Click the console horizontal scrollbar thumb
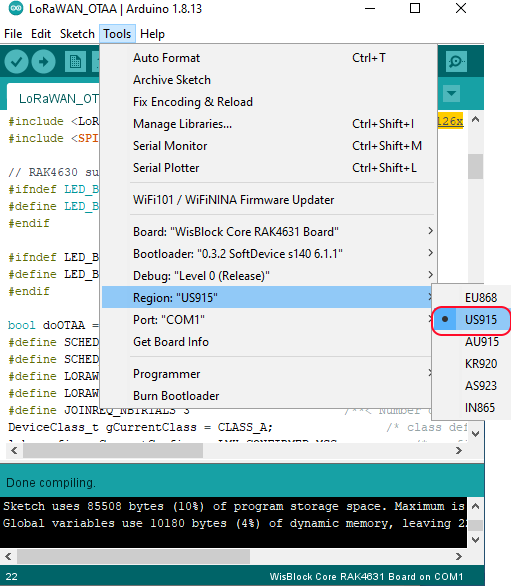 click(x=133, y=556)
